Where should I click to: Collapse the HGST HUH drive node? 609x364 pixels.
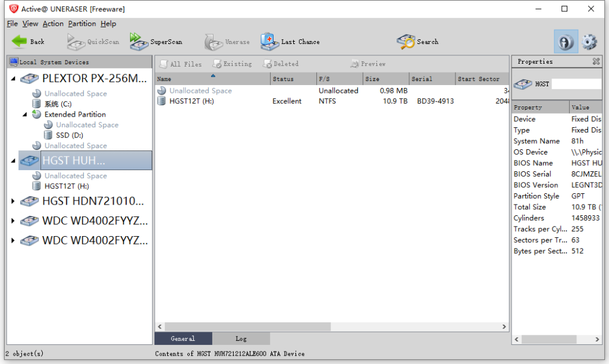tap(13, 161)
